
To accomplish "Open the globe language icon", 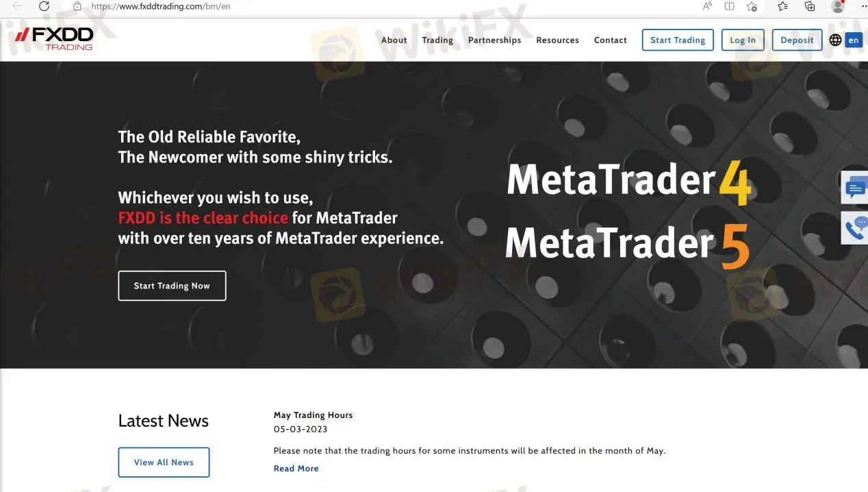I will [835, 40].
